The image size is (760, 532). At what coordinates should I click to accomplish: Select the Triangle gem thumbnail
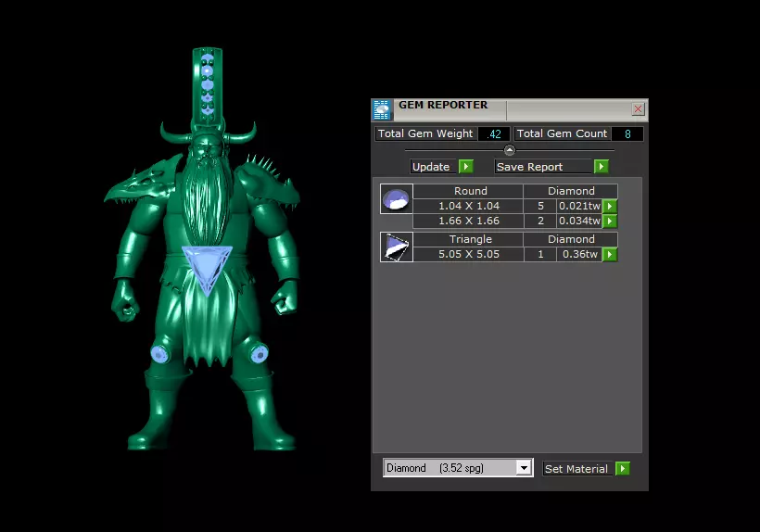click(397, 247)
